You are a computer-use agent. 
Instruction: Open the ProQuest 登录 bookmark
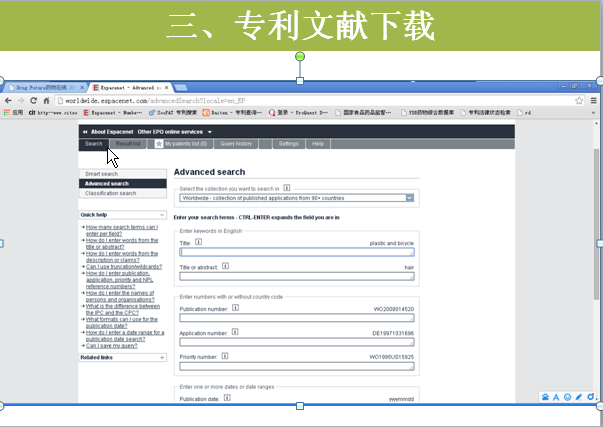(x=298, y=113)
